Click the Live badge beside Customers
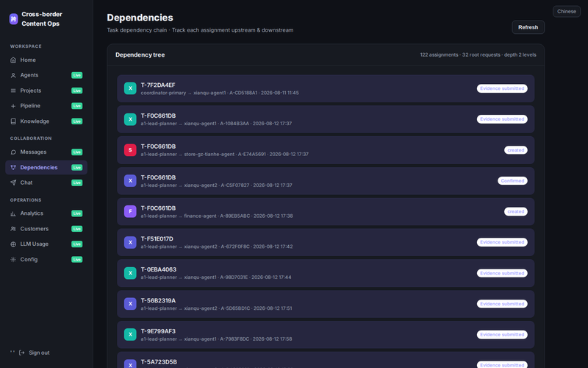The image size is (588, 368). (77, 229)
